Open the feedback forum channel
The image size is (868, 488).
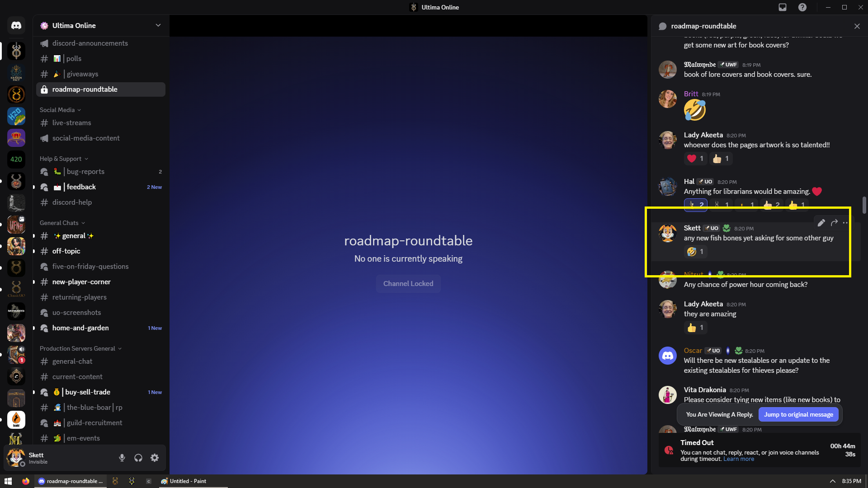[101, 187]
